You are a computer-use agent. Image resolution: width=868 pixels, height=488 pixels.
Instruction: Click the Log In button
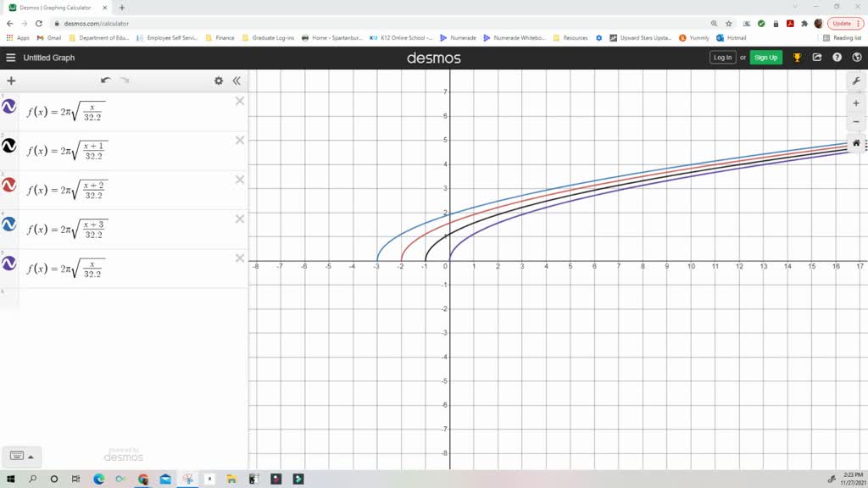click(x=722, y=58)
